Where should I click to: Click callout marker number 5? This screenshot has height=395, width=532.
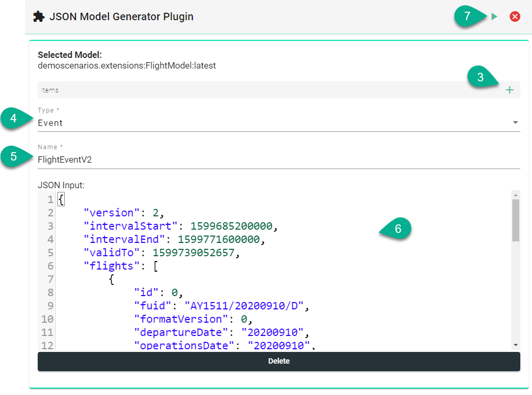13,157
